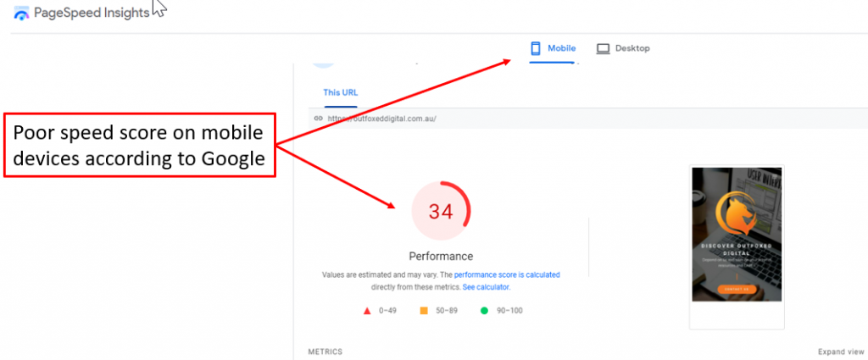The image size is (868, 360).
Task: Click Expand view for metrics
Action: (841, 352)
